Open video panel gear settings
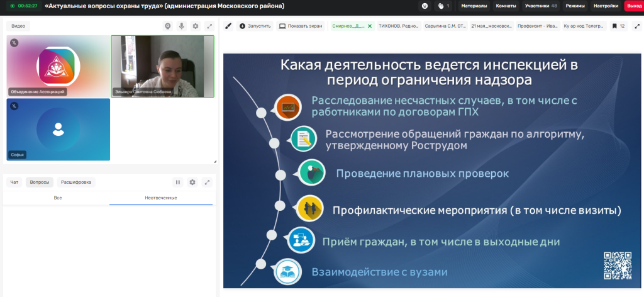 click(196, 26)
